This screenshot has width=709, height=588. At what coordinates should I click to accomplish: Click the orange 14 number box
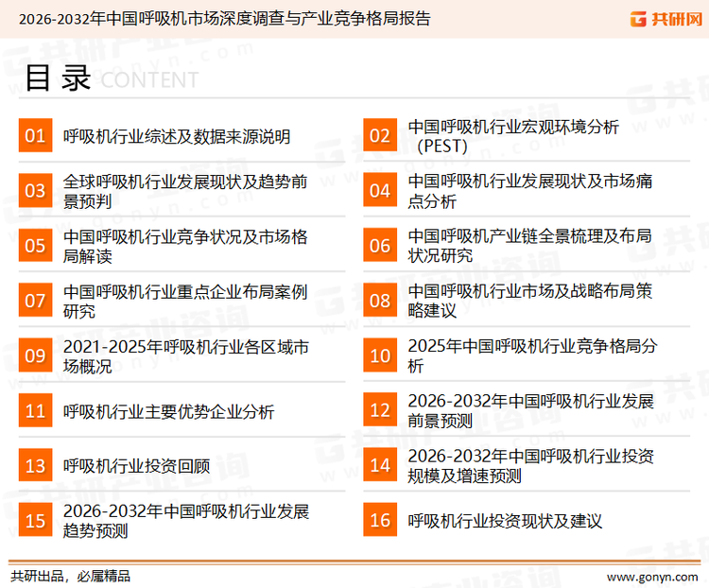(x=380, y=464)
